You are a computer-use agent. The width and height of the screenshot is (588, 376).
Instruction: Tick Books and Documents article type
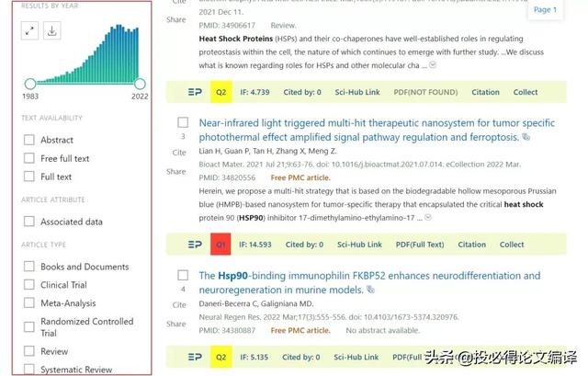pyautogui.click(x=28, y=267)
